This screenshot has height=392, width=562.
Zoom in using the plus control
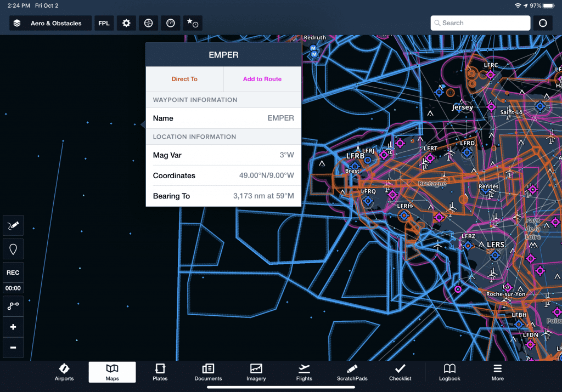click(x=13, y=327)
